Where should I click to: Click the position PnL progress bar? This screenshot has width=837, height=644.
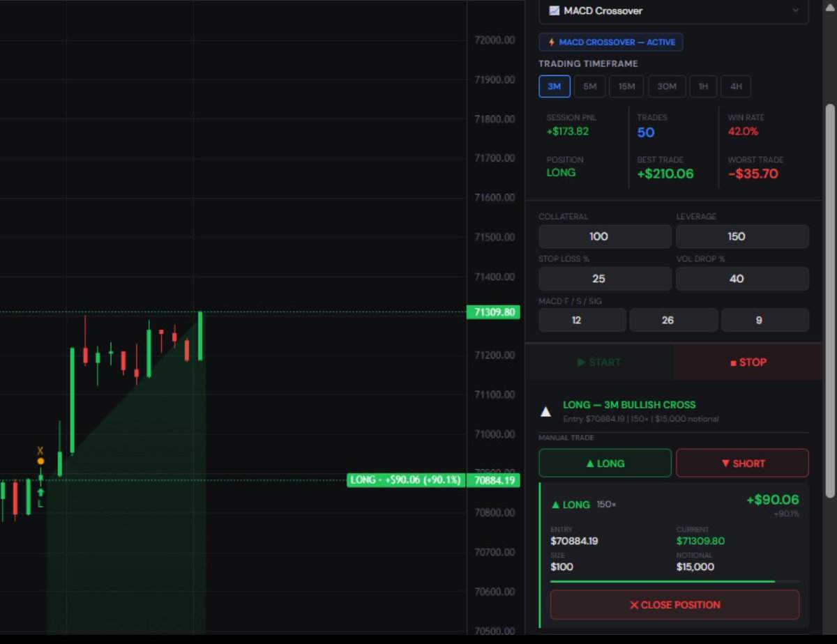click(x=674, y=581)
